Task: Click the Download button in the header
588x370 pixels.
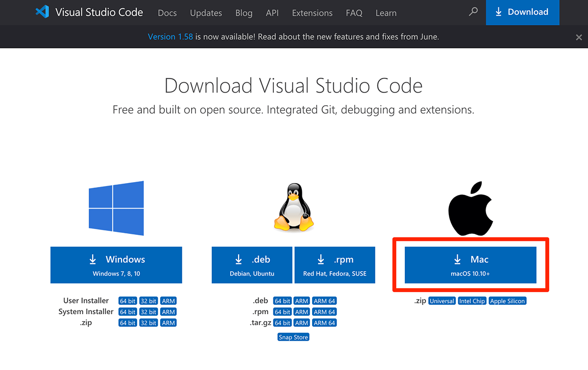Action: tap(522, 12)
